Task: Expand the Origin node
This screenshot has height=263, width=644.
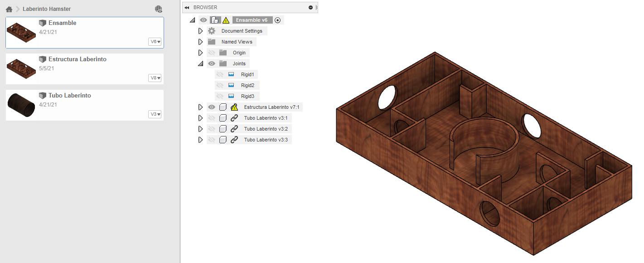Action: [200, 53]
